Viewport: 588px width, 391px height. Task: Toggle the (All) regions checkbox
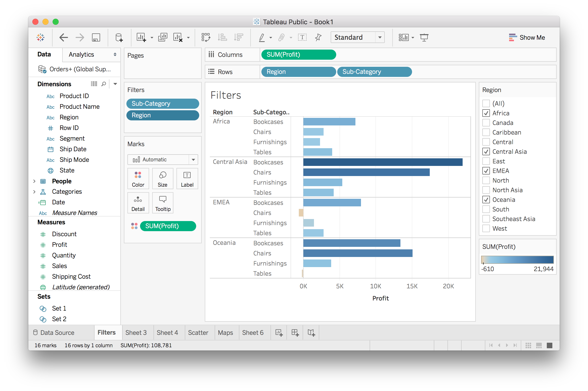point(486,104)
